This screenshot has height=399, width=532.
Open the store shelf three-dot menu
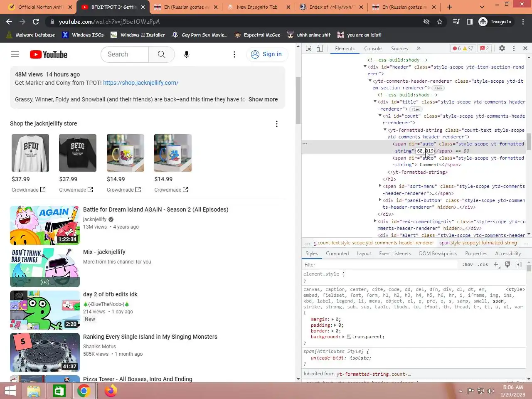tap(277, 124)
